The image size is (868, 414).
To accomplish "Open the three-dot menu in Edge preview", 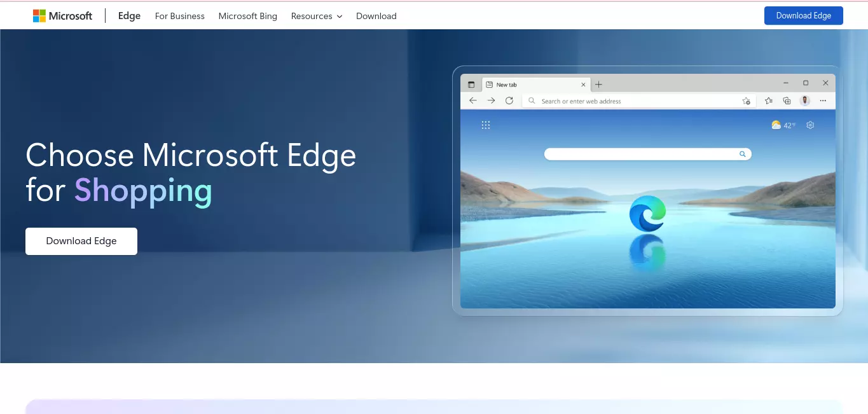I will tap(823, 100).
